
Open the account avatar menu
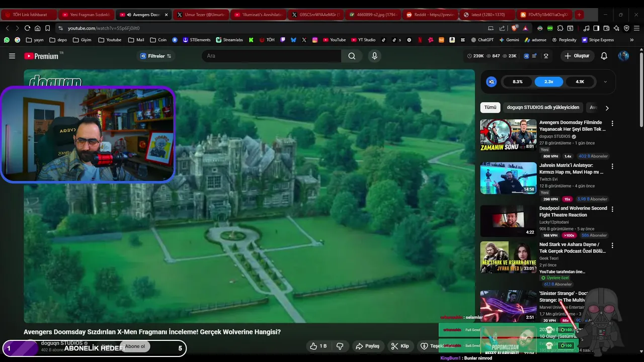point(623,56)
